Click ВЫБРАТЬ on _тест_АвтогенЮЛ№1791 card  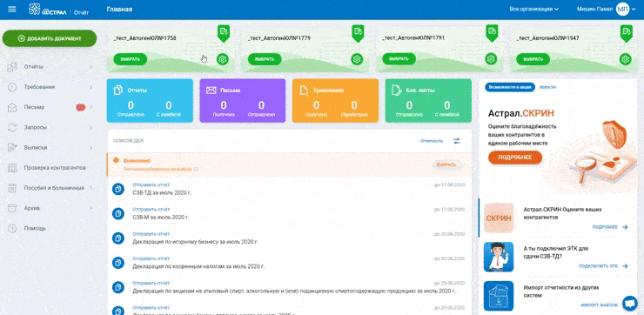399,58
